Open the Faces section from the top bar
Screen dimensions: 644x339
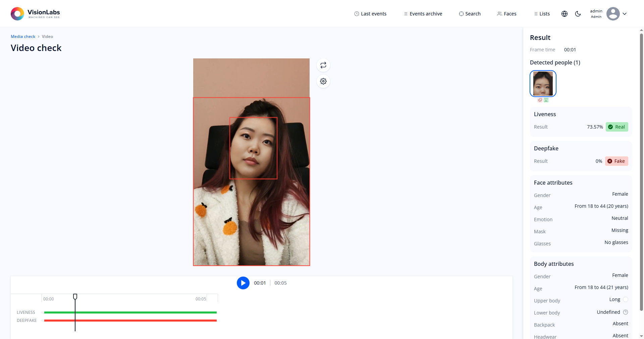506,13
